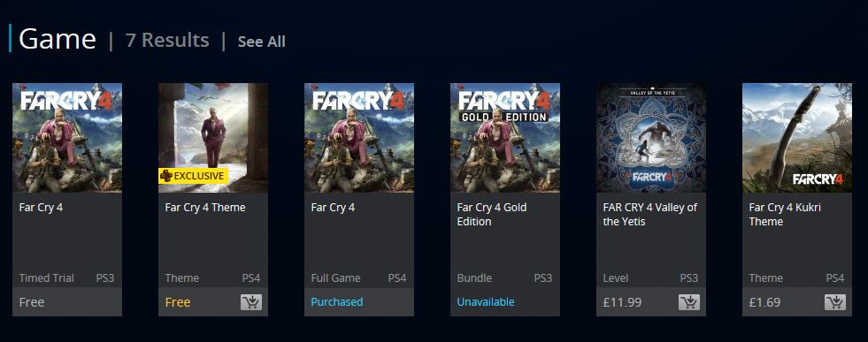Open the Far Cry 4 Theme cover image

tap(213, 138)
